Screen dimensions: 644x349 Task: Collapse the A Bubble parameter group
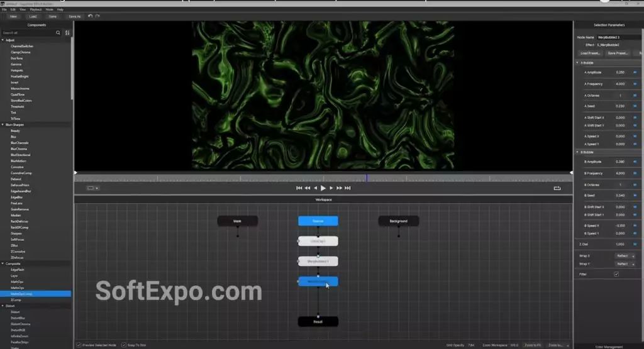[x=577, y=63]
